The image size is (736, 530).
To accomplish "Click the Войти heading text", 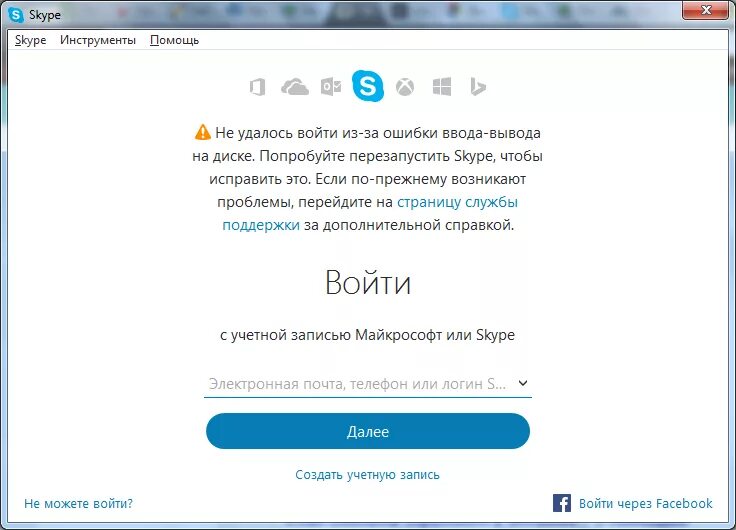I will 368,282.
